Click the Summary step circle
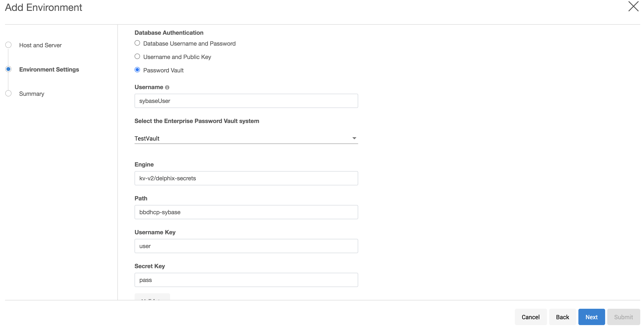 (x=9, y=94)
